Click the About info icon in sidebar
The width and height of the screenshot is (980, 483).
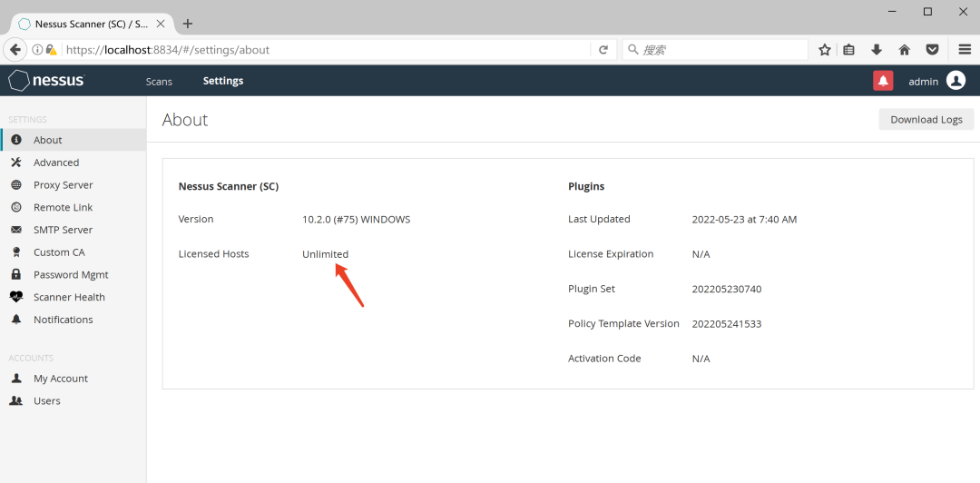(x=16, y=140)
